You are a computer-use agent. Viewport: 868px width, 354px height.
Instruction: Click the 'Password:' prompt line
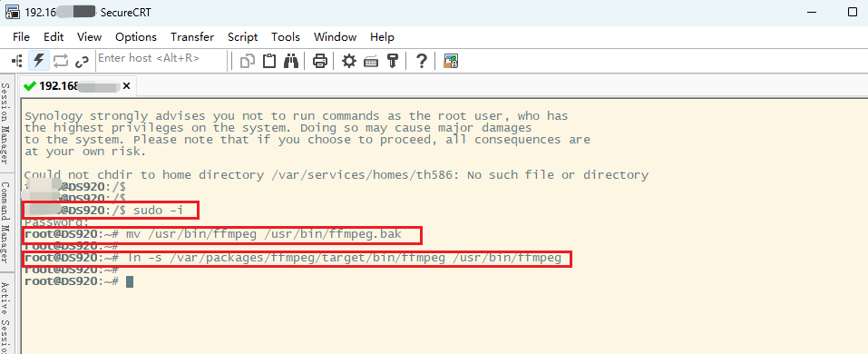coord(56,222)
